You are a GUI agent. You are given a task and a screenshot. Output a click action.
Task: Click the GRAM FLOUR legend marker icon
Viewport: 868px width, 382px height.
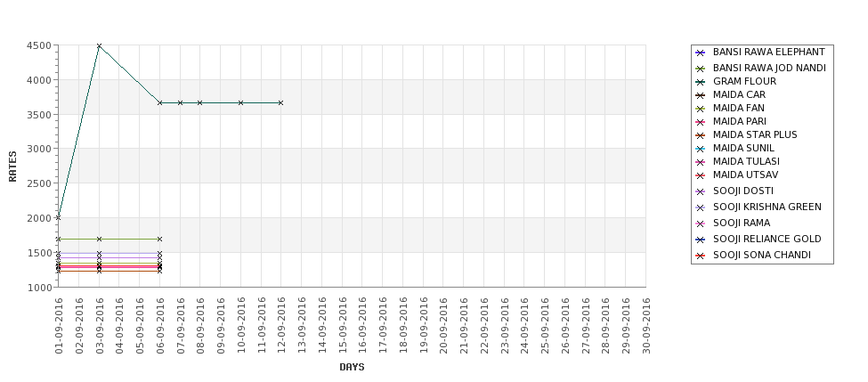coord(701,82)
